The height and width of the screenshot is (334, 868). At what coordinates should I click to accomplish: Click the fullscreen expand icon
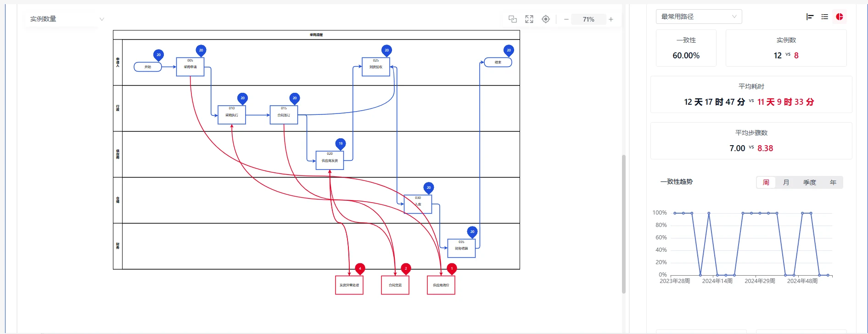529,19
